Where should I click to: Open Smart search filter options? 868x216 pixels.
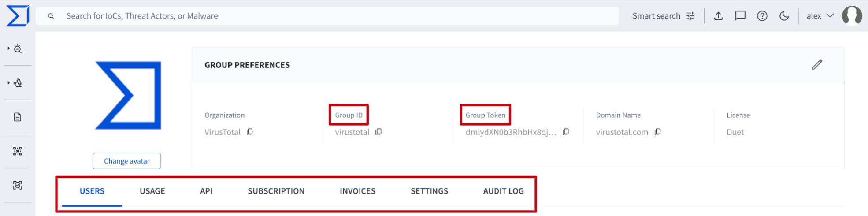(664, 16)
